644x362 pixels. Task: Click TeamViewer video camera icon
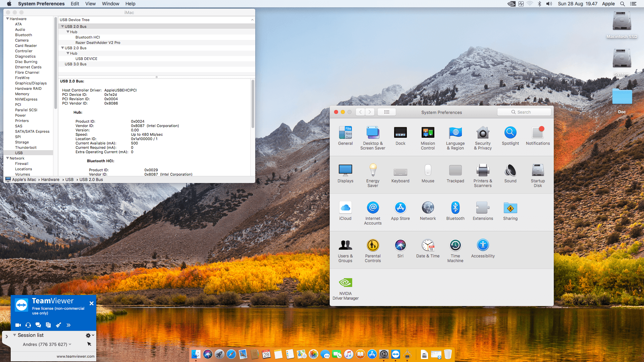pyautogui.click(x=18, y=325)
